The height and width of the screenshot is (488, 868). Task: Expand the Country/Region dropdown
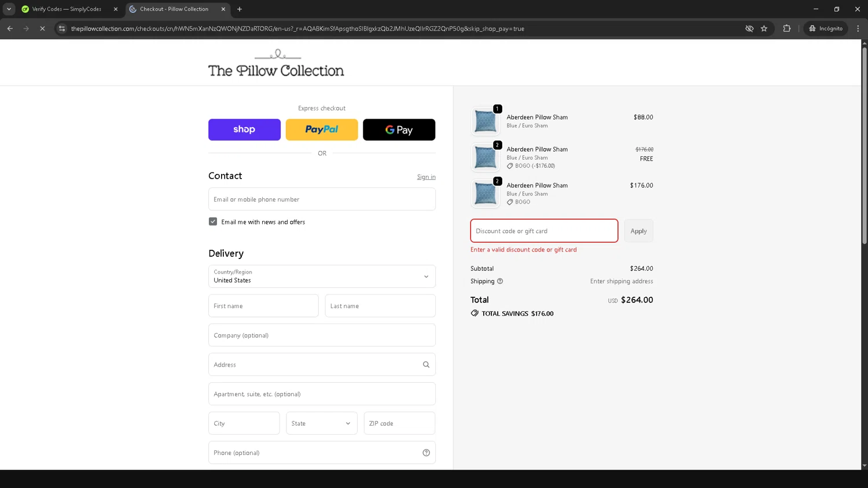pos(322,276)
